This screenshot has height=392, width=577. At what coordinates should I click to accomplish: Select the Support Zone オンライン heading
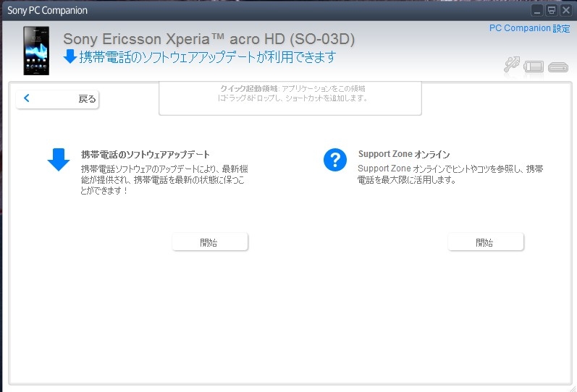(404, 155)
